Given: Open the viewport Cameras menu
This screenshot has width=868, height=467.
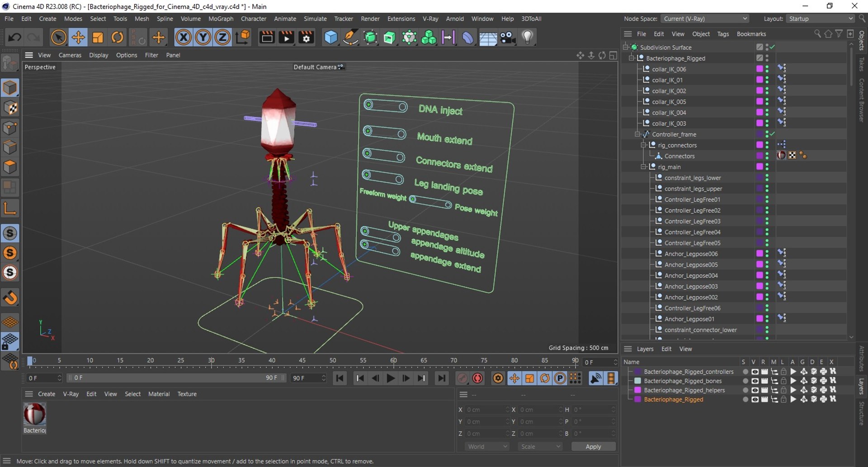Looking at the screenshot, I should coord(70,55).
